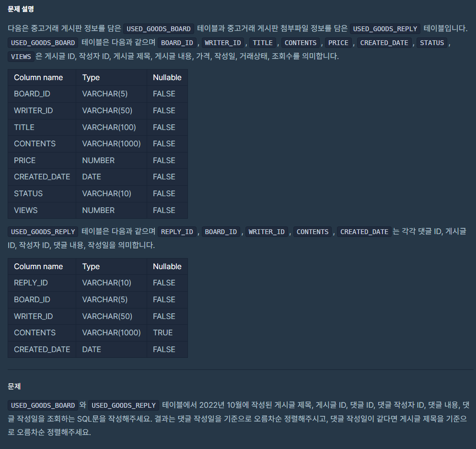Select the '문제 설명' heading at the top
This screenshot has width=476, height=449.
(21, 9)
